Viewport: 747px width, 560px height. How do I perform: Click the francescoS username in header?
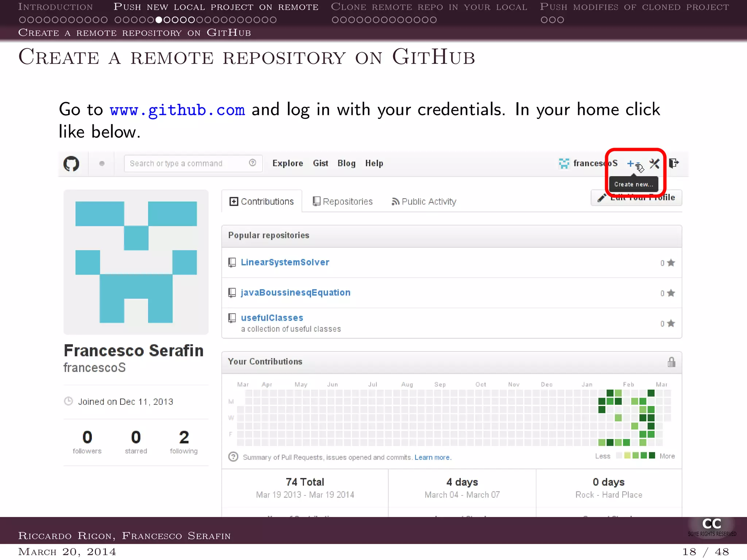pos(595,163)
